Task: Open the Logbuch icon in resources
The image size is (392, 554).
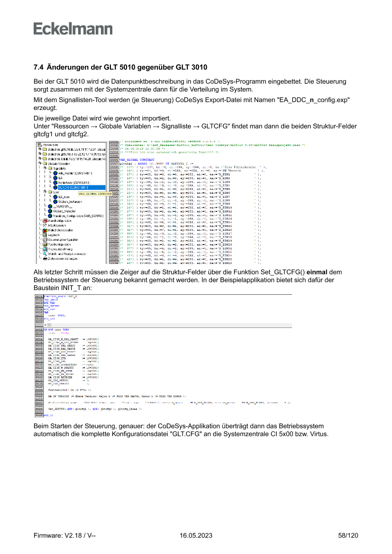Action: coord(45,235)
